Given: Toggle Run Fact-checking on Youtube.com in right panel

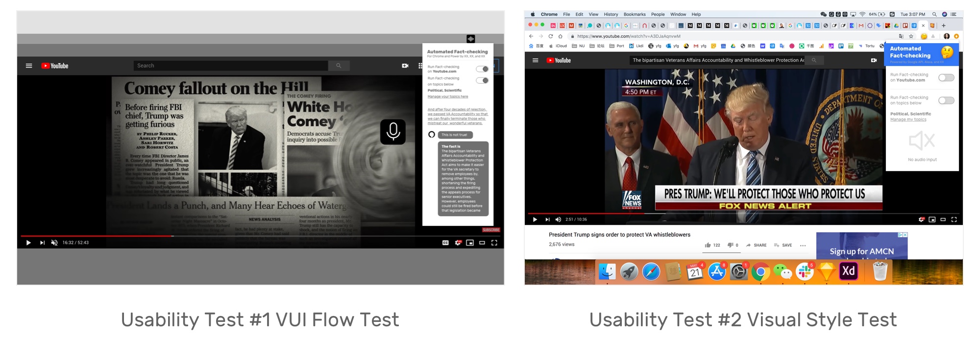Looking at the screenshot, I should [x=946, y=77].
